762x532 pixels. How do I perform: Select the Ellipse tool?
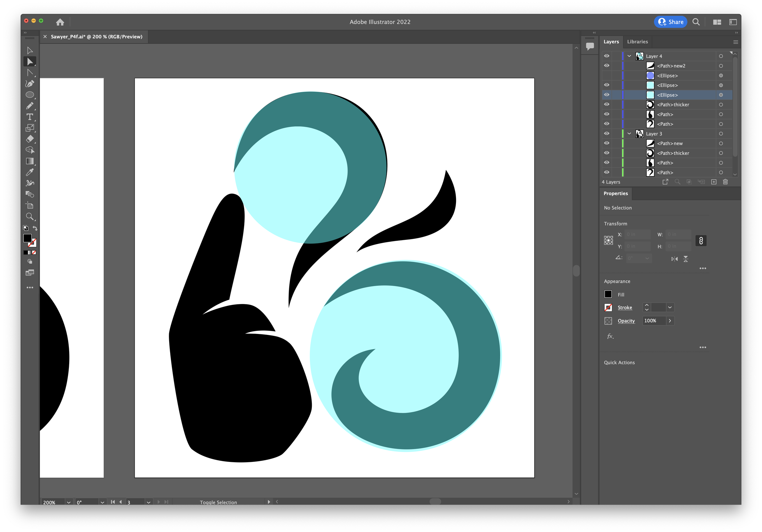coord(30,95)
